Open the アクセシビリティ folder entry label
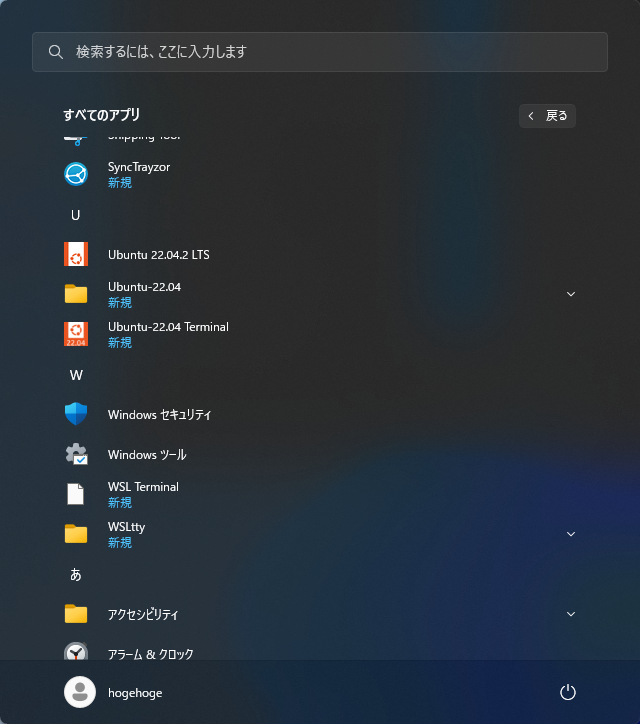The width and height of the screenshot is (640, 724). pyautogui.click(x=143, y=614)
